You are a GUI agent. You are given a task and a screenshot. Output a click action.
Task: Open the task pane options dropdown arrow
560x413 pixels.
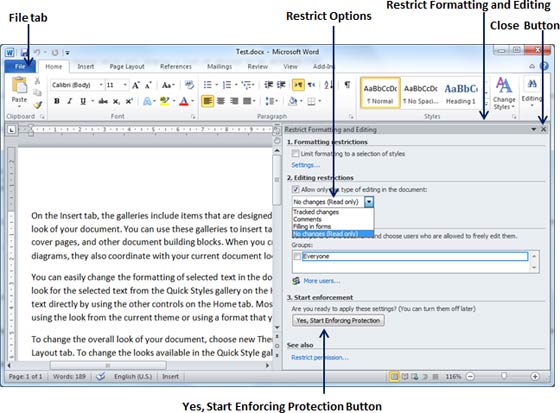[x=533, y=129]
